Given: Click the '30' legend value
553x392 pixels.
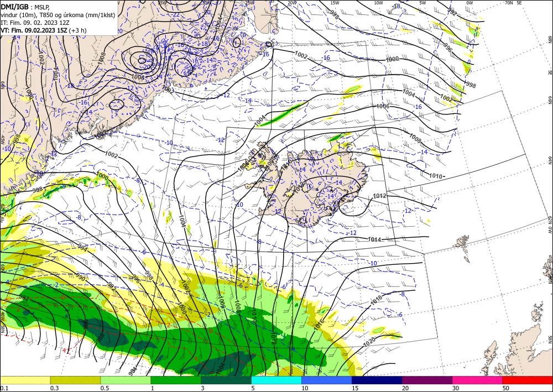Looking at the screenshot, I should [456, 388].
